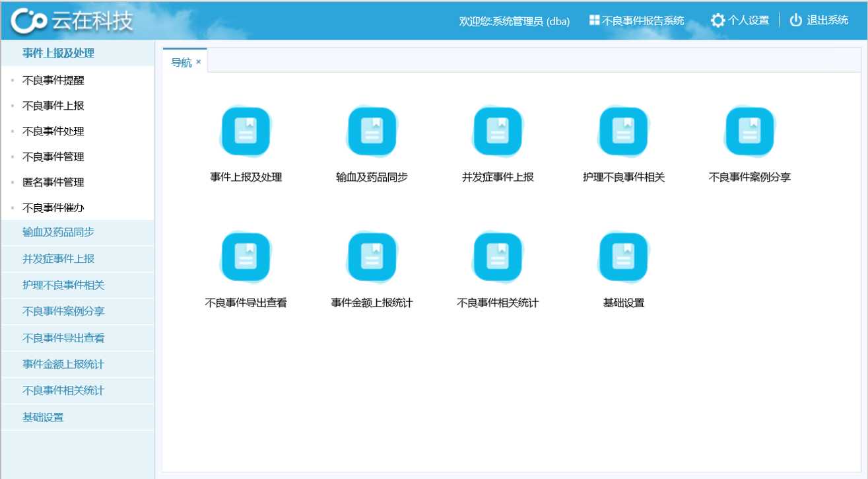The image size is (868, 479).
Task: Switch to the 导航 tab
Action: click(181, 62)
